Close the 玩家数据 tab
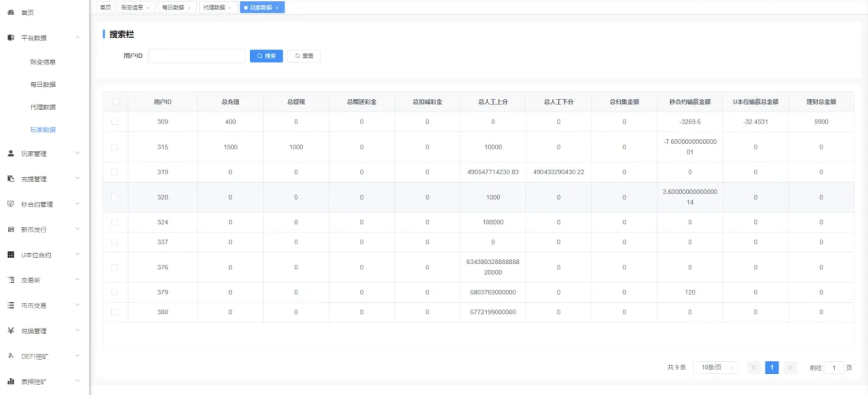Viewport: 868px width, 395px height. (x=277, y=8)
